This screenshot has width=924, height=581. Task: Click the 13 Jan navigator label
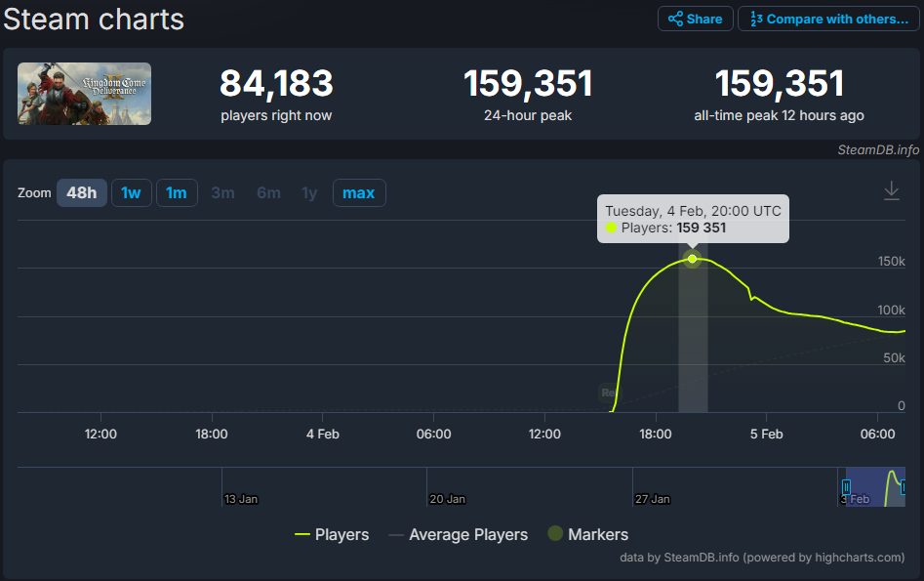point(241,499)
